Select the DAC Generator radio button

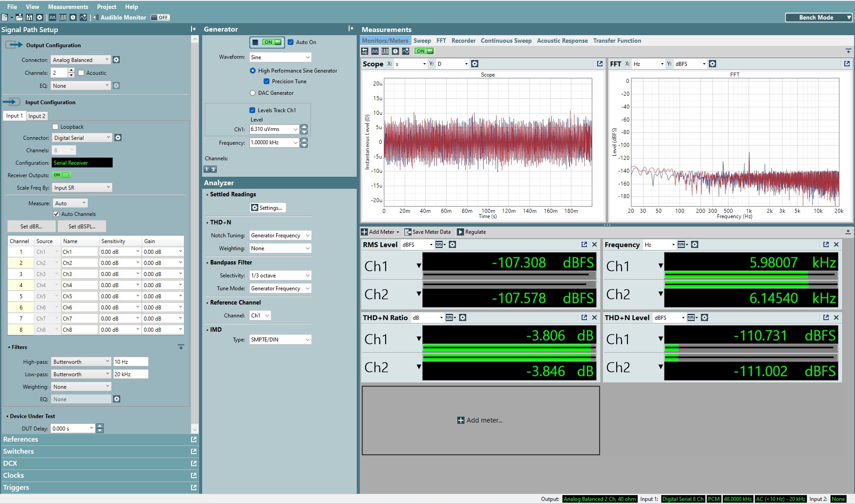click(253, 93)
